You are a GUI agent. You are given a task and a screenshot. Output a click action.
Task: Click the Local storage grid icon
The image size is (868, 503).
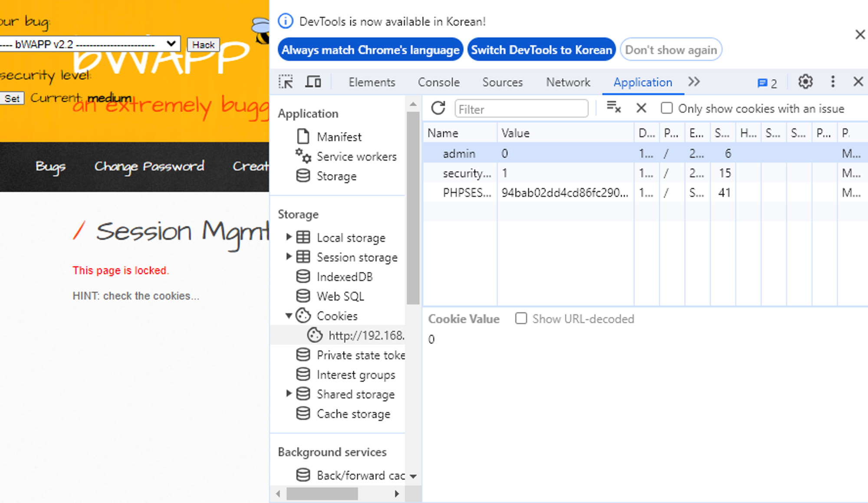(x=303, y=237)
